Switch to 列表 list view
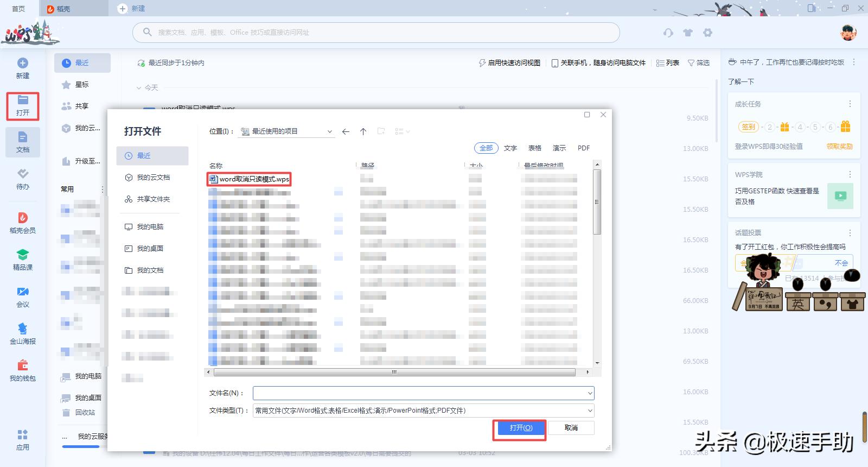The height and width of the screenshot is (467, 868). 668,63
